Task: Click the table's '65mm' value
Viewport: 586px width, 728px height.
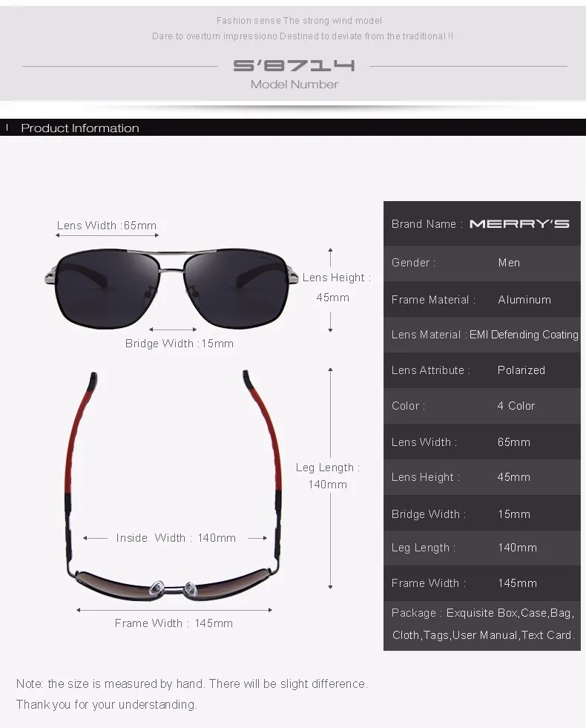Action: tap(513, 442)
